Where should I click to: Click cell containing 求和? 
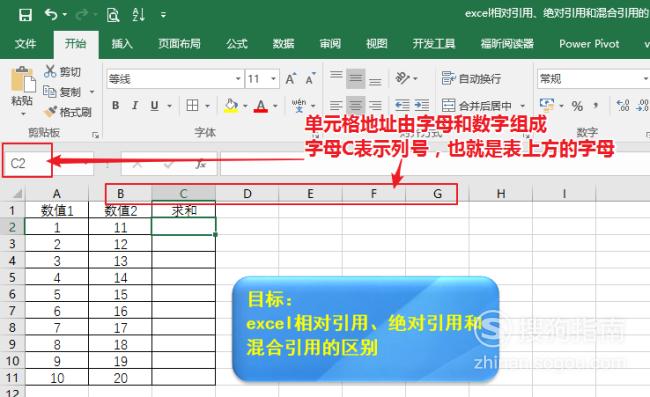click(184, 211)
